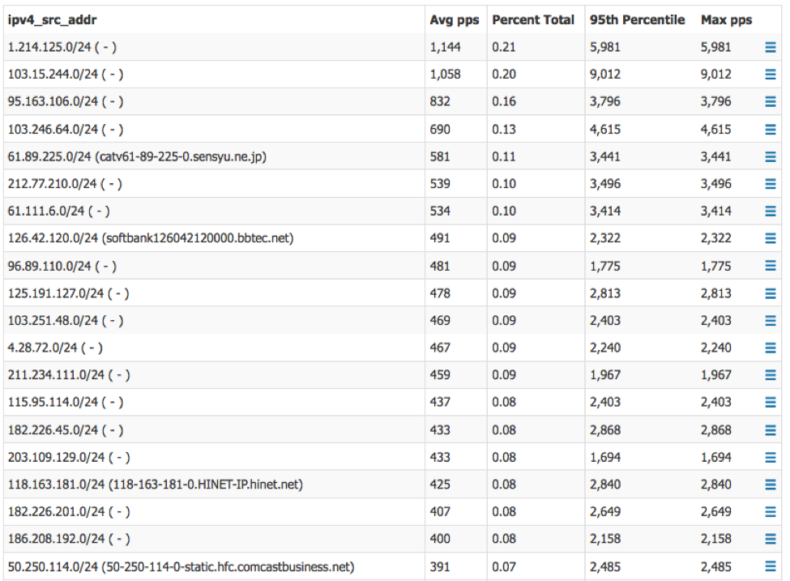Sort by the Avg pps column header
Image resolution: width=790 pixels, height=581 pixels.
pyautogui.click(x=454, y=20)
